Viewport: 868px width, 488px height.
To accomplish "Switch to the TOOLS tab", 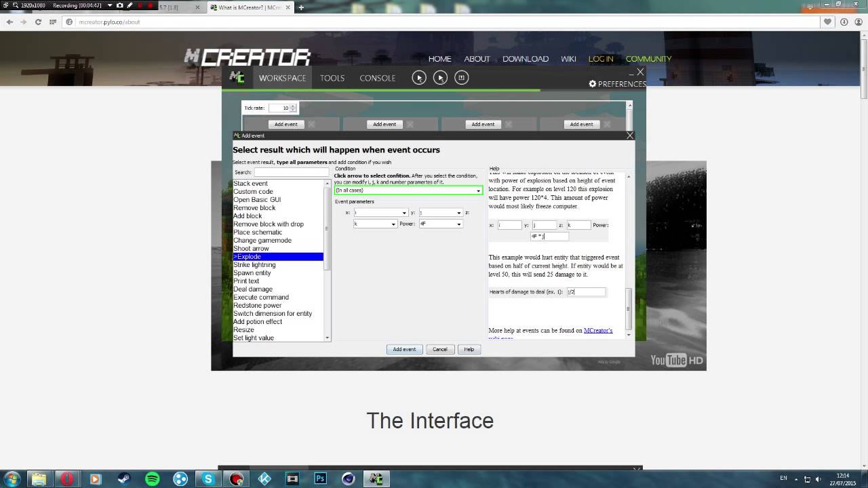I will tap(332, 78).
